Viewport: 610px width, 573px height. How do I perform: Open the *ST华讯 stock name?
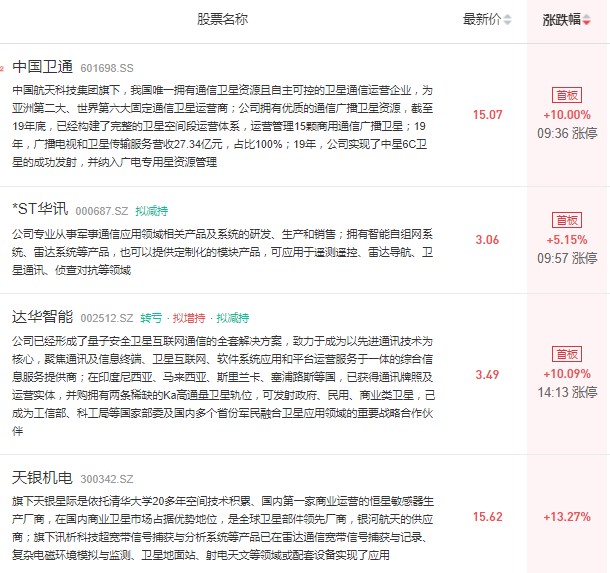tap(40, 209)
